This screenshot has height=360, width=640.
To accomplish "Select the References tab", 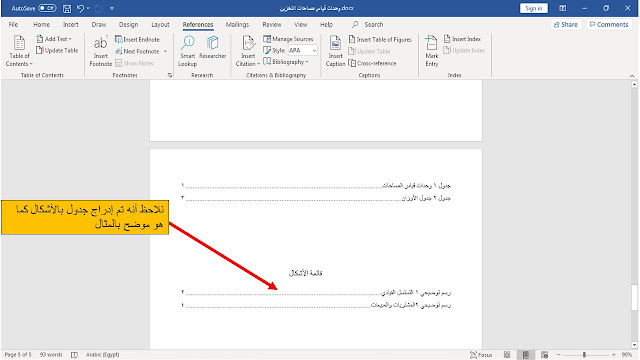I will [198, 24].
